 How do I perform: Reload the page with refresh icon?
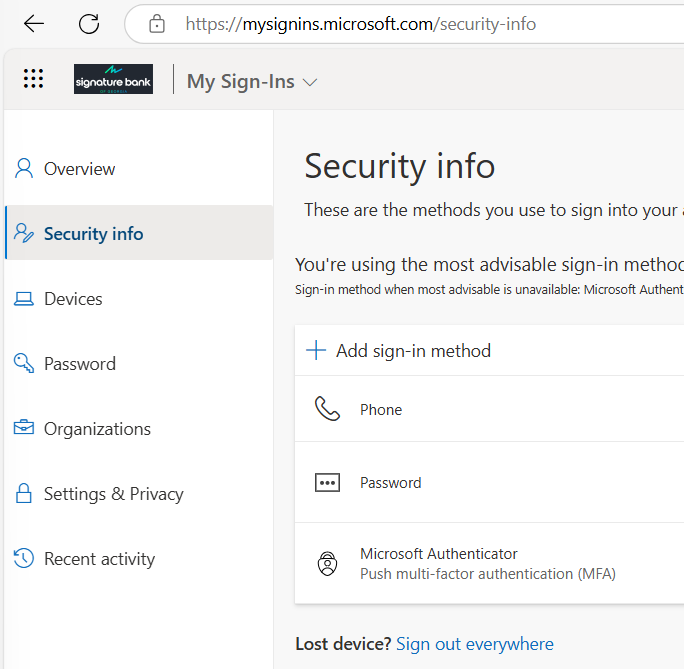pyautogui.click(x=89, y=24)
